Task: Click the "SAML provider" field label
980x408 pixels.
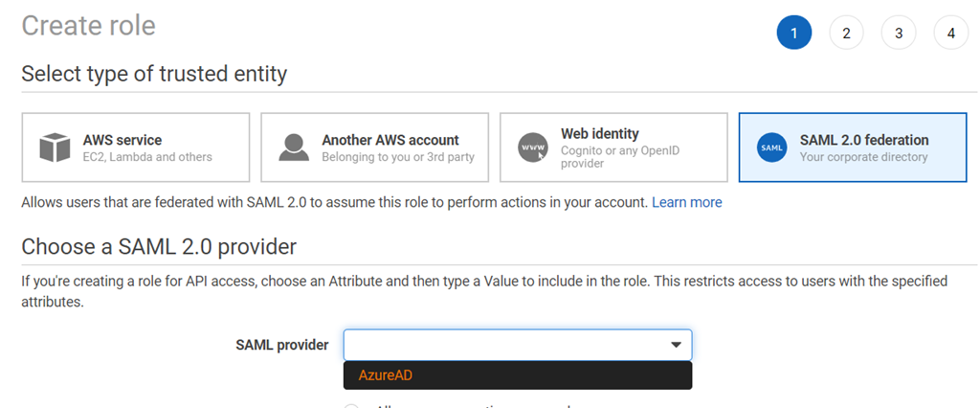Action: click(282, 345)
